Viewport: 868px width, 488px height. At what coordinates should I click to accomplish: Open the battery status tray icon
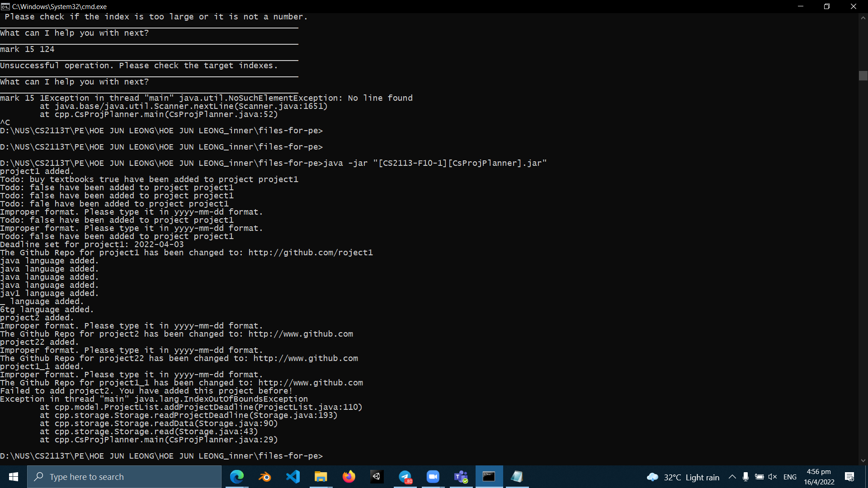759,477
